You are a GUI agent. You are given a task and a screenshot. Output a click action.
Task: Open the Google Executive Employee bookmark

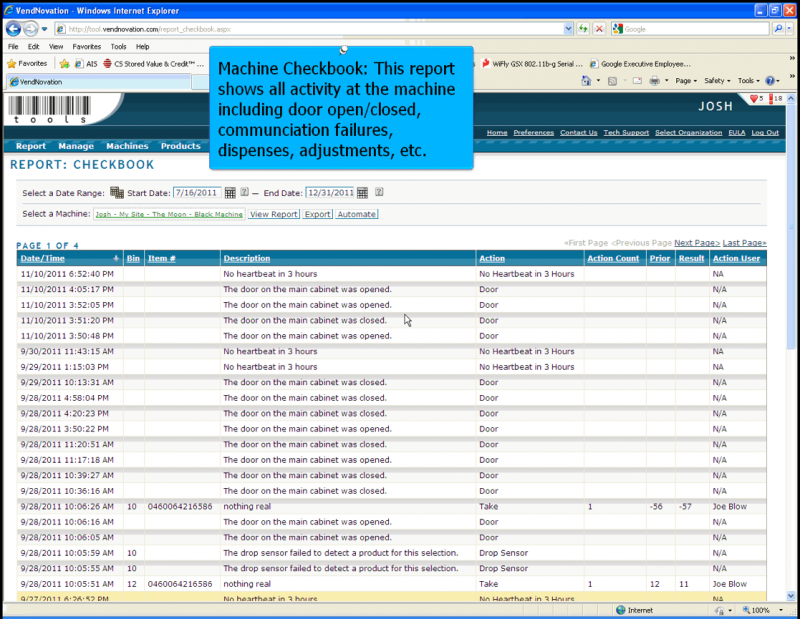click(640, 64)
